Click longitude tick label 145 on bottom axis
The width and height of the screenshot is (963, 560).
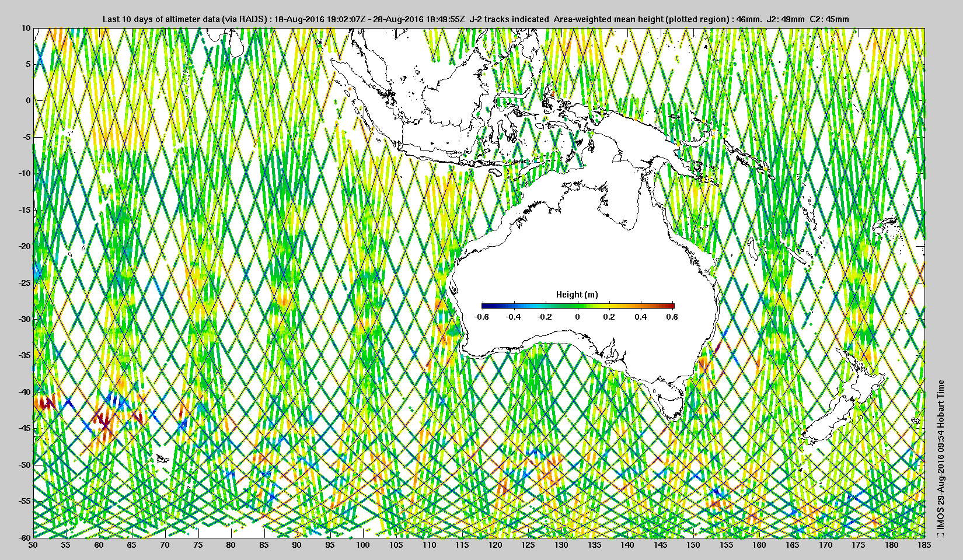(x=660, y=545)
